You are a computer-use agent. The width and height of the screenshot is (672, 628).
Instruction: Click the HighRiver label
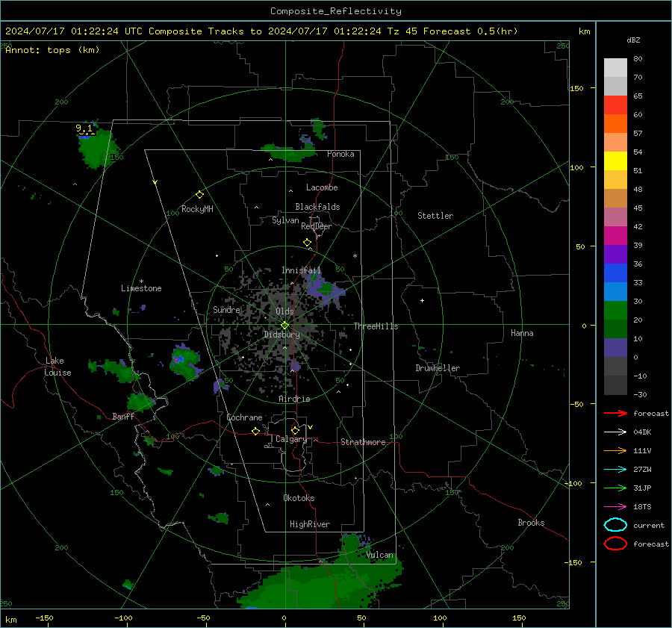point(310,524)
